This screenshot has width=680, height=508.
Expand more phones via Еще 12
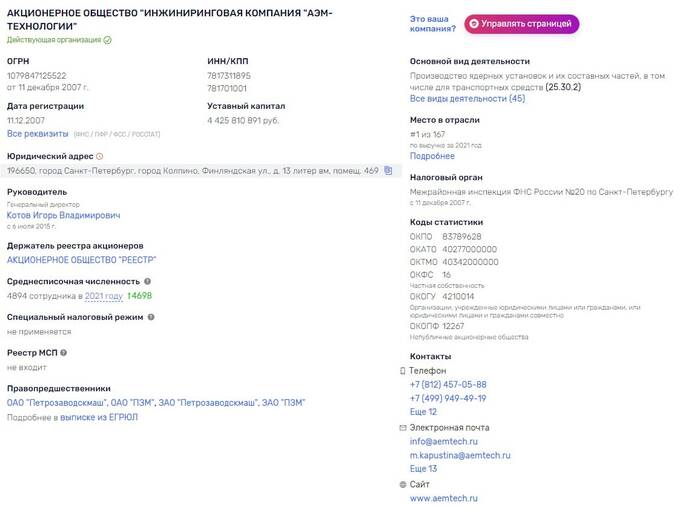(423, 412)
